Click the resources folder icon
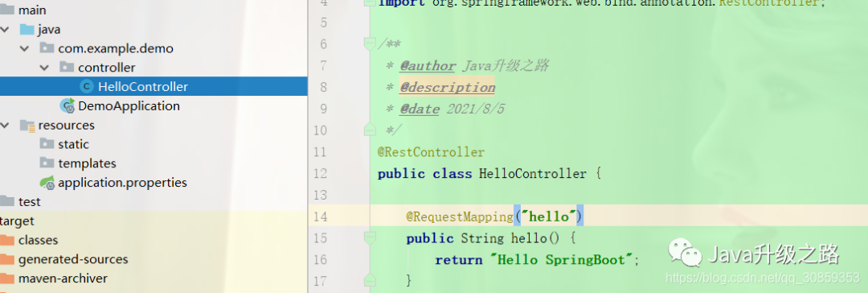The image size is (868, 293). pos(27,126)
